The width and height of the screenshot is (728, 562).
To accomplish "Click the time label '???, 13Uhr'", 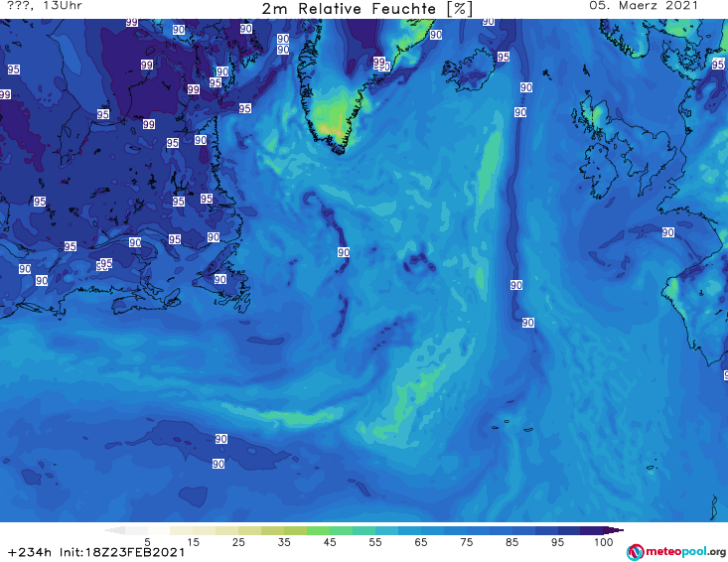I will tap(45, 6).
